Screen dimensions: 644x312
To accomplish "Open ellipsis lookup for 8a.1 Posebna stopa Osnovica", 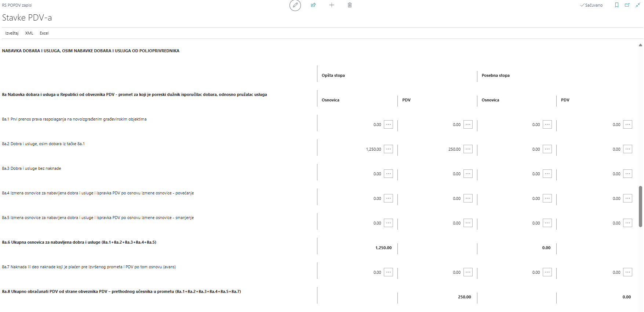I will pyautogui.click(x=547, y=125).
